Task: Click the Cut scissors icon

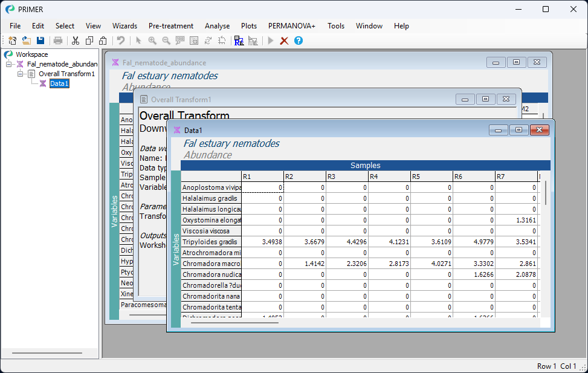Action: point(76,41)
